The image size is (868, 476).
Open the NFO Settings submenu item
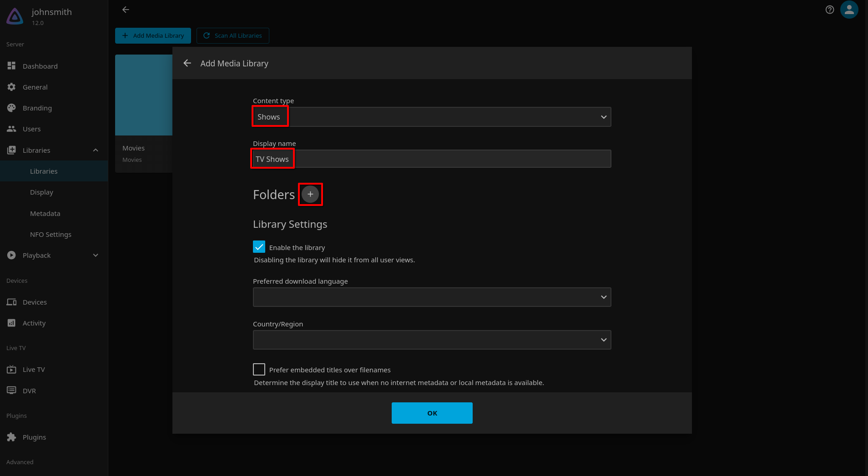click(54, 234)
